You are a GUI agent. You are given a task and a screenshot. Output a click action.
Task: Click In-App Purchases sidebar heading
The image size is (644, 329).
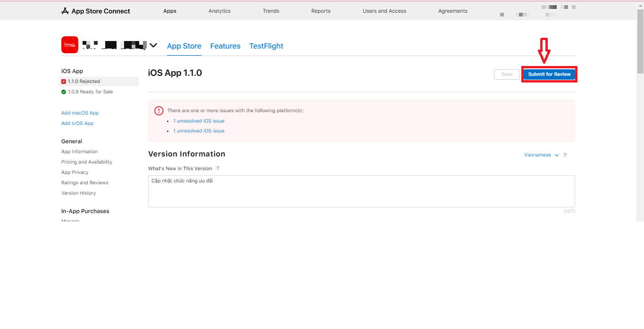[85, 211]
